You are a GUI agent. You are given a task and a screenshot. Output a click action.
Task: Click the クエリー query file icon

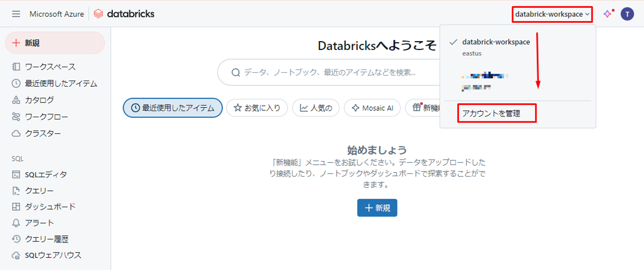pos(16,191)
